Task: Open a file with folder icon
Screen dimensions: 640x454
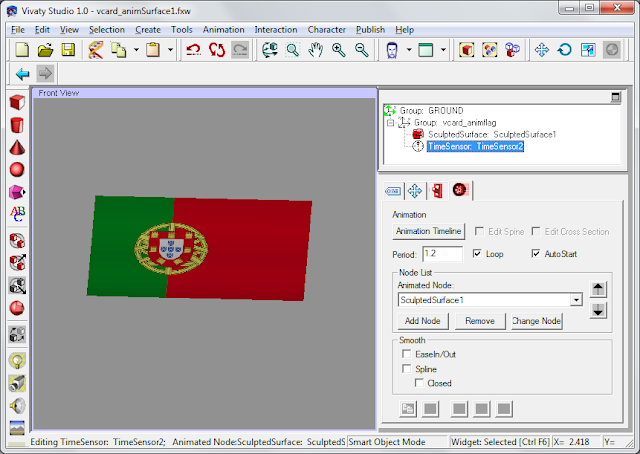Action: 45,50
